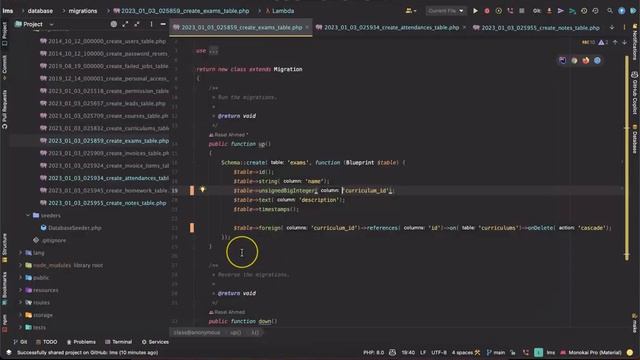Expand the node_modules folder

[x=20, y=265]
